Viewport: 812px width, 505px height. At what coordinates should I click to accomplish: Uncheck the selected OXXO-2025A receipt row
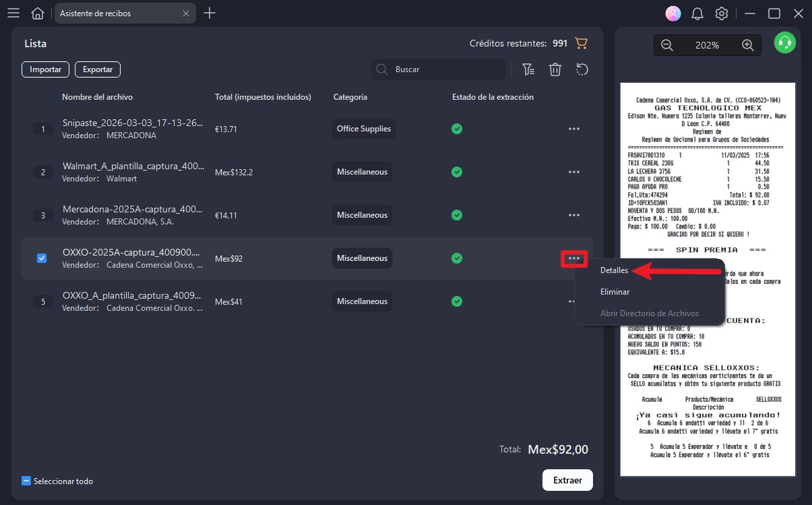tap(42, 258)
